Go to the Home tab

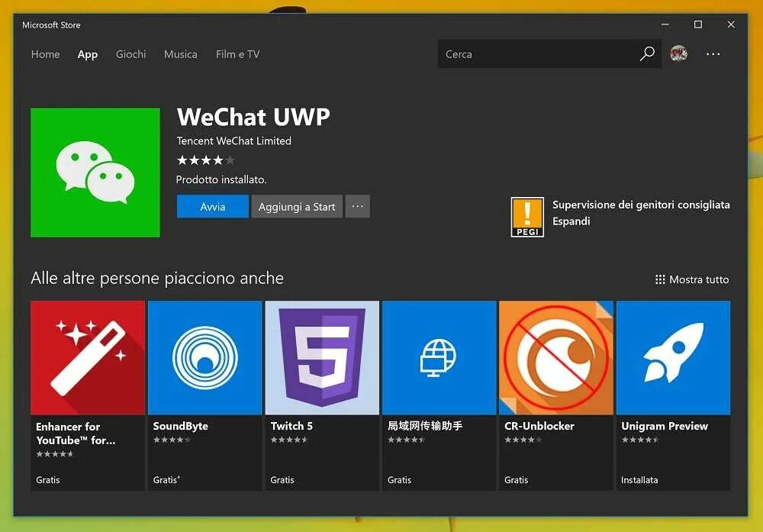(45, 54)
